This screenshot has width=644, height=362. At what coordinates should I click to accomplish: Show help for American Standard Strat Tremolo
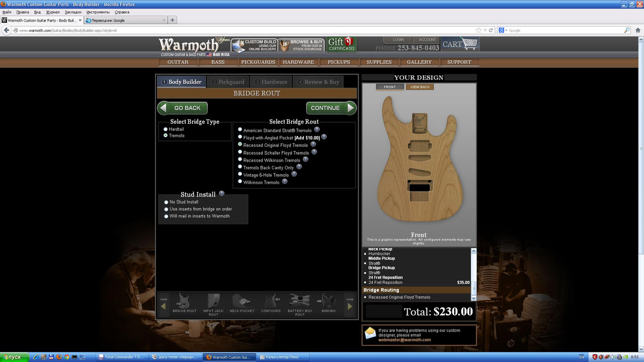pyautogui.click(x=316, y=130)
